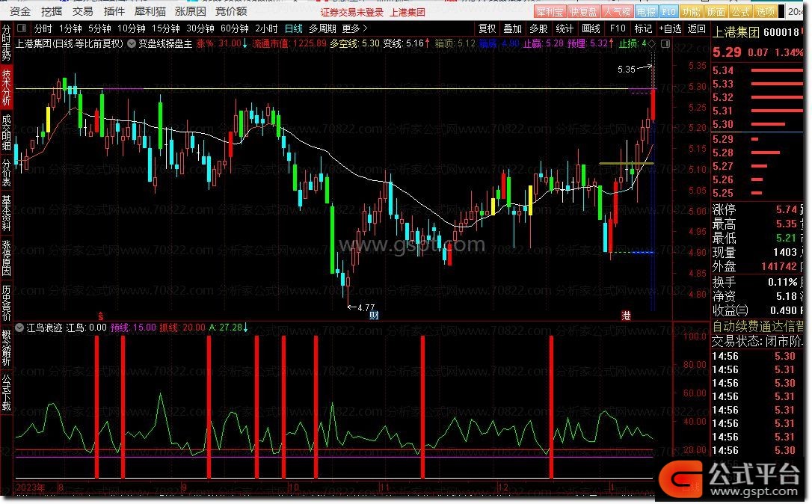Viewport: 812px width, 504px height.
Task: Click the small panel icon left of 分时
Action: pos(22,28)
